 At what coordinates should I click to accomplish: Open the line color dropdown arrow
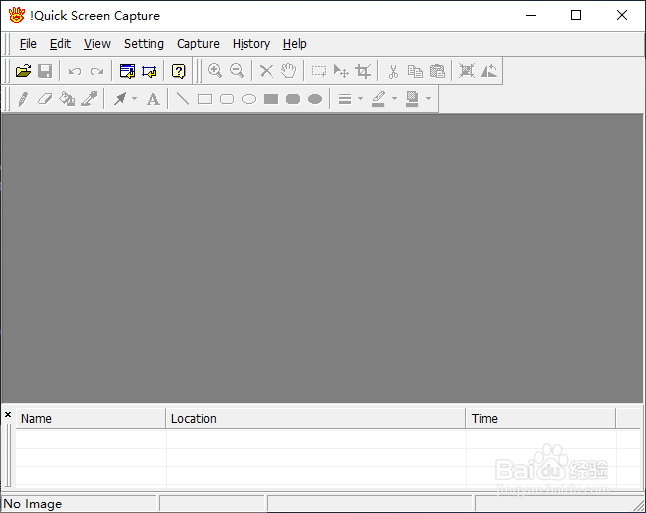pyautogui.click(x=394, y=99)
